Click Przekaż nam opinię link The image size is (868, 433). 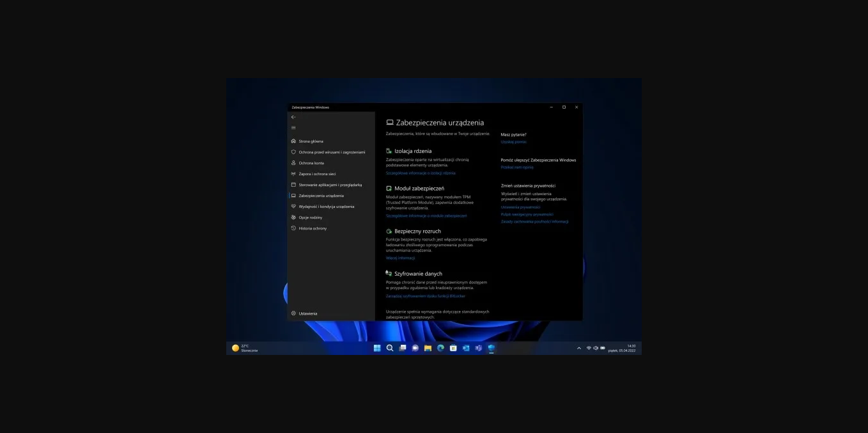517,168
